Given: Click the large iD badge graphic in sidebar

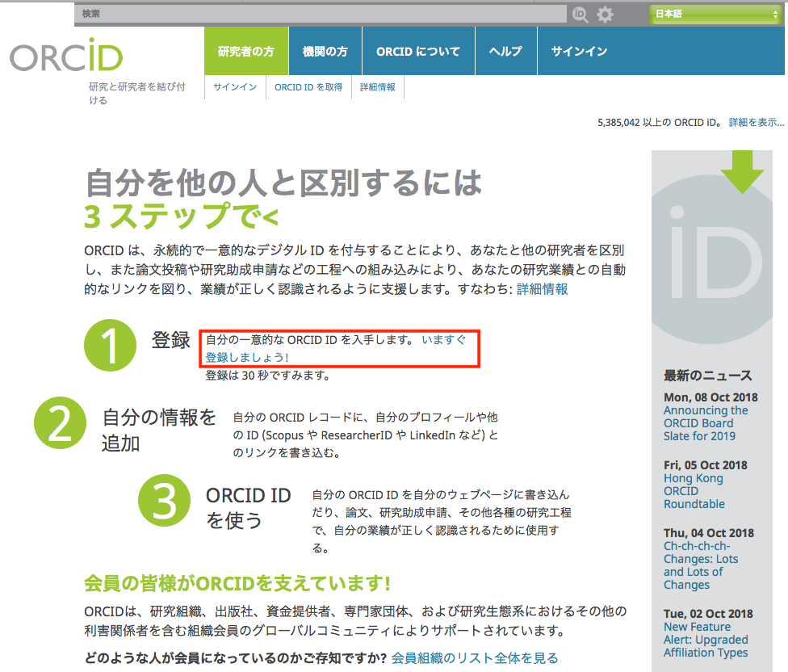Looking at the screenshot, I should coord(711,259).
